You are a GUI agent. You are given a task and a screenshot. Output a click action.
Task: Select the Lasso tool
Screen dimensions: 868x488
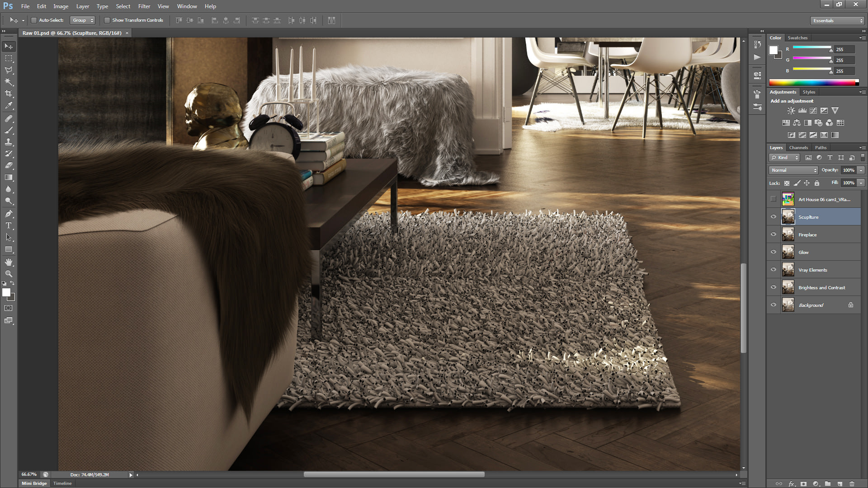tap(9, 70)
